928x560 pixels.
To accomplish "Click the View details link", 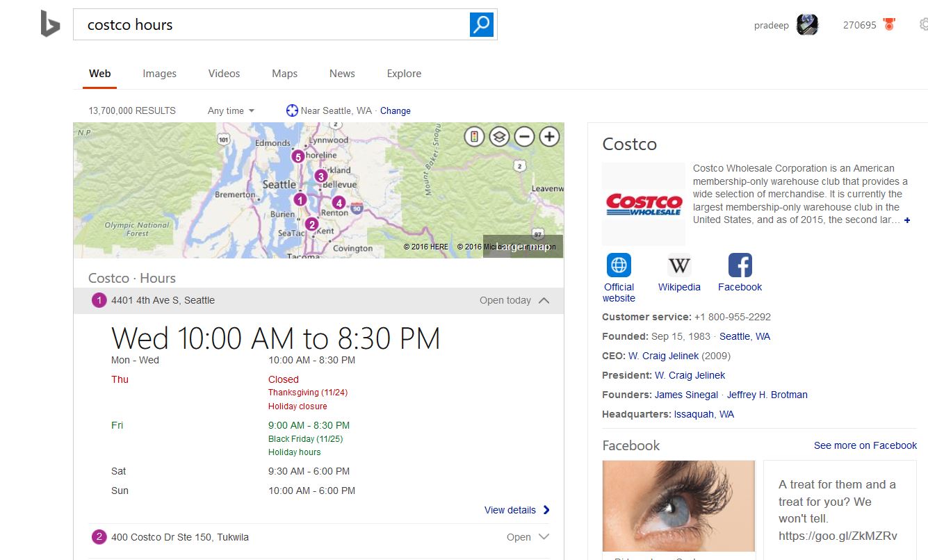I will coord(510,510).
